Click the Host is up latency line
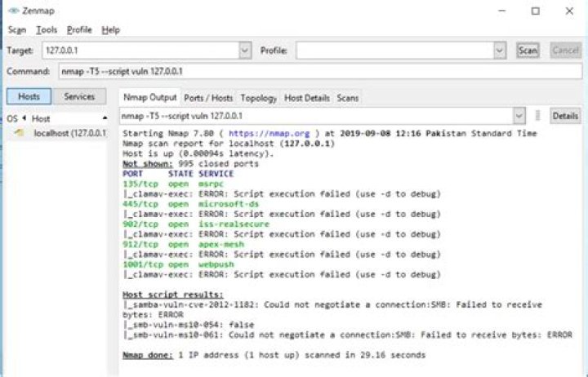 coord(198,153)
